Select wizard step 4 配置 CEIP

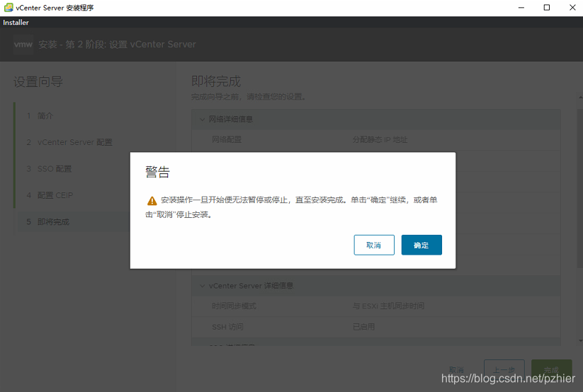[50, 195]
